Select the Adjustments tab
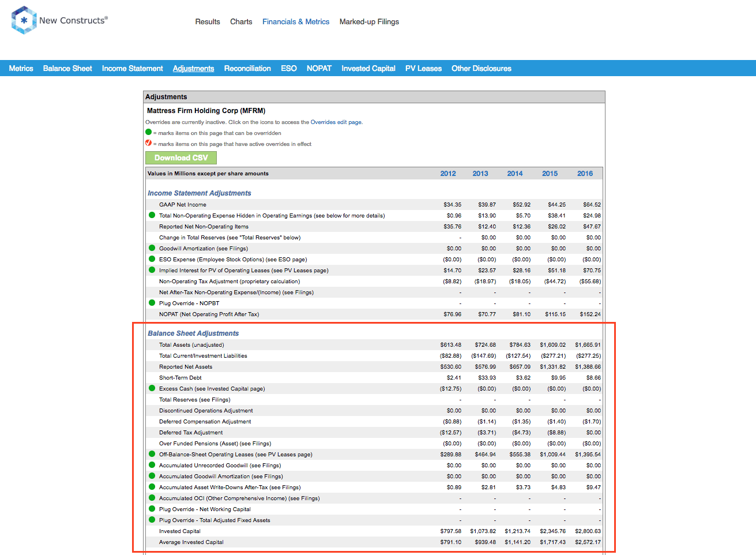The image size is (756, 555). pyautogui.click(x=193, y=68)
